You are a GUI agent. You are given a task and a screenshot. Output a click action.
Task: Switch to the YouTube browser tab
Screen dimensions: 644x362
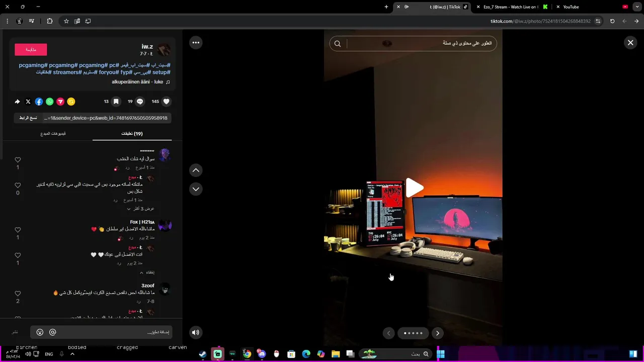[592, 7]
